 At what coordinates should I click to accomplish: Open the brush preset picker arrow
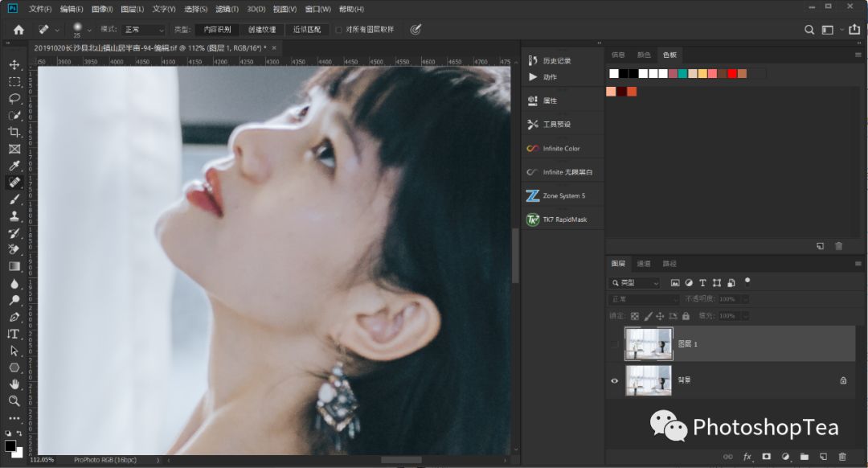pos(89,30)
